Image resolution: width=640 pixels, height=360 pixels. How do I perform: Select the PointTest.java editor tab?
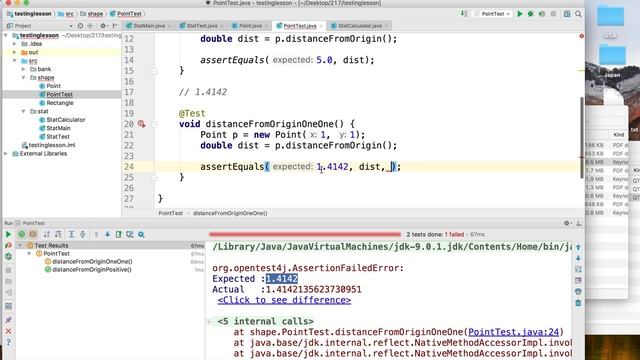pos(300,26)
